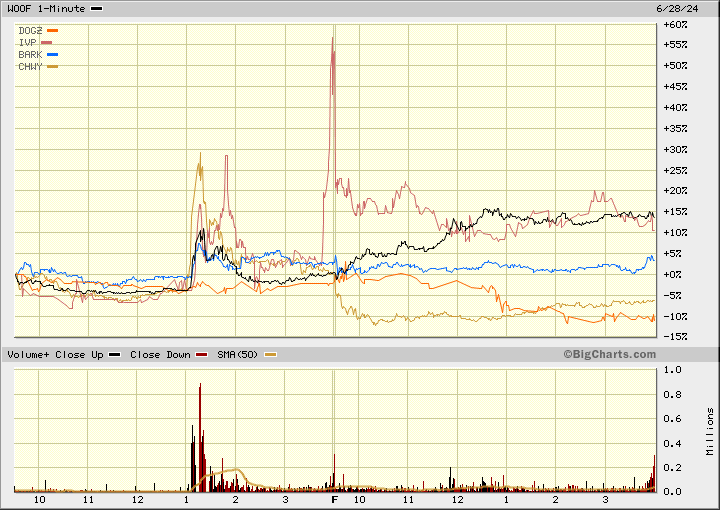Click the +55% axis label
Viewport: 720px width, 510px height.
675,45
